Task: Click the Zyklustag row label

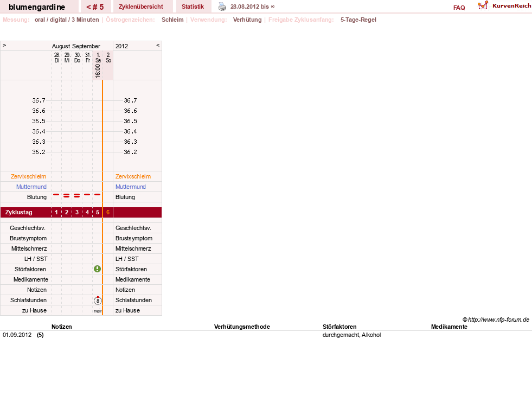Action: point(19,212)
